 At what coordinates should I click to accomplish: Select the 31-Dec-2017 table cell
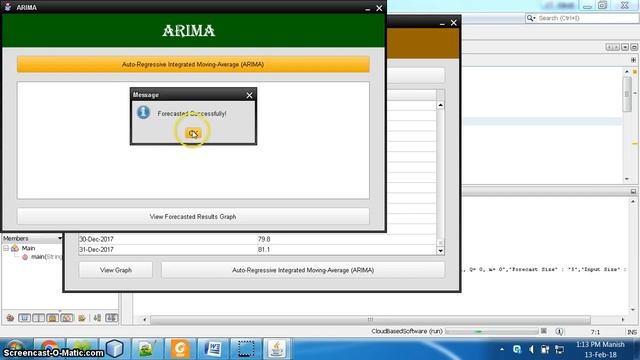tap(167, 249)
